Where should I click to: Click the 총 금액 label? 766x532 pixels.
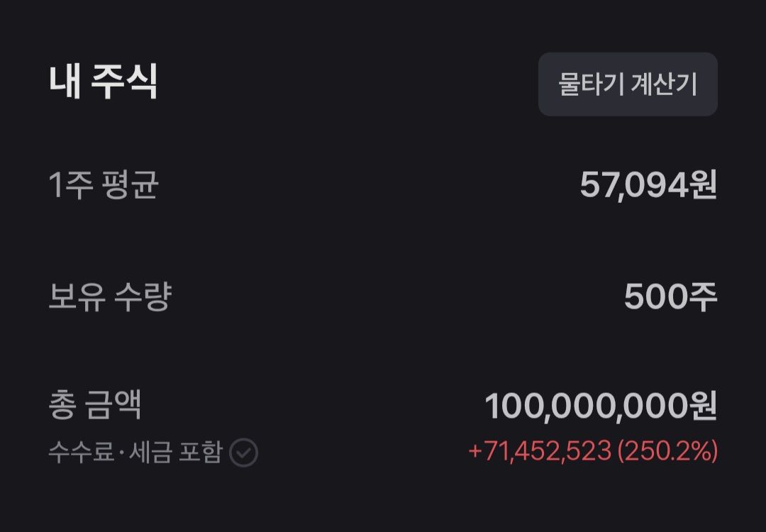point(97,403)
